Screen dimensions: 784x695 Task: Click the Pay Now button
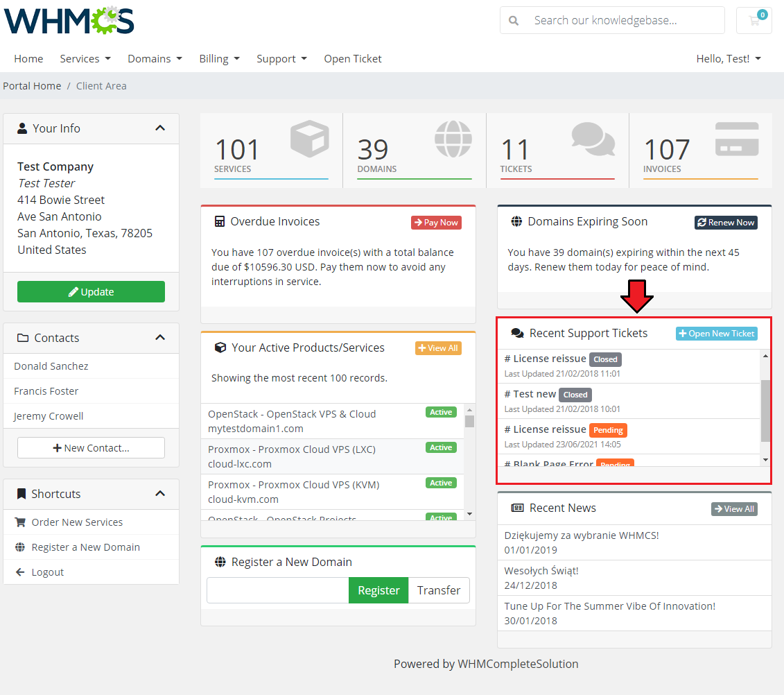click(436, 222)
